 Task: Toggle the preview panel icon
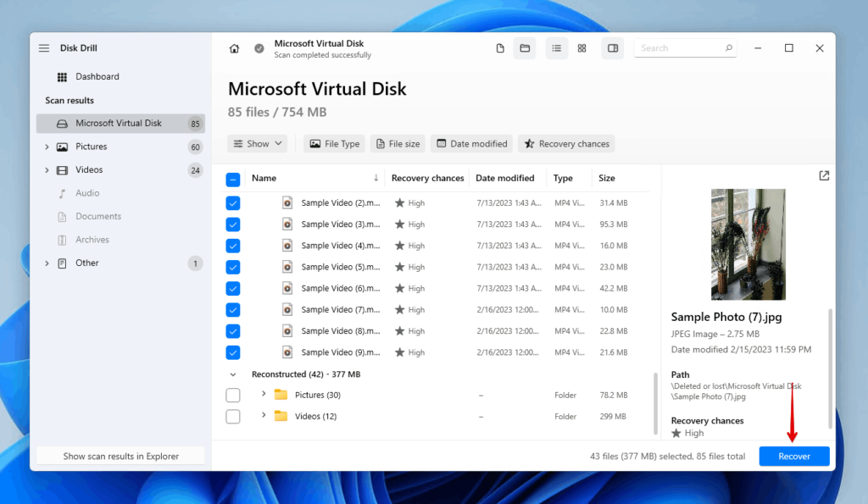pyautogui.click(x=612, y=48)
